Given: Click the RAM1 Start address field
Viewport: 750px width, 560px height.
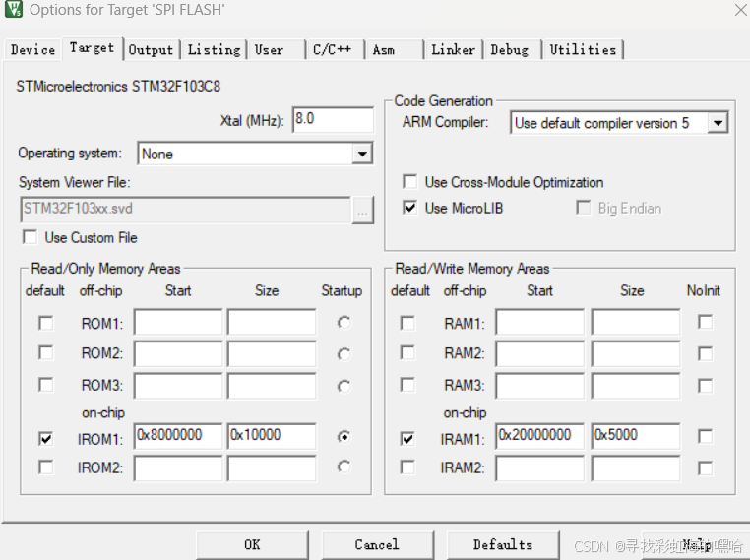Looking at the screenshot, I should coord(539,322).
